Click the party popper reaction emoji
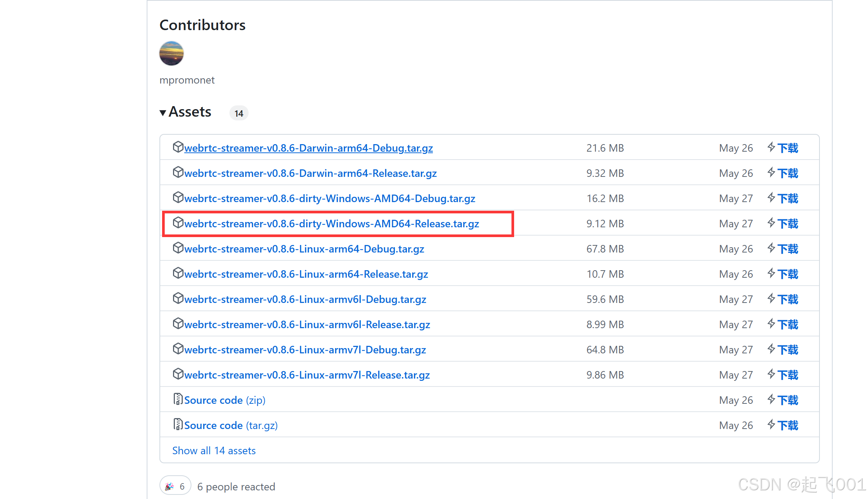Image resolution: width=868 pixels, height=499 pixels. click(x=170, y=486)
